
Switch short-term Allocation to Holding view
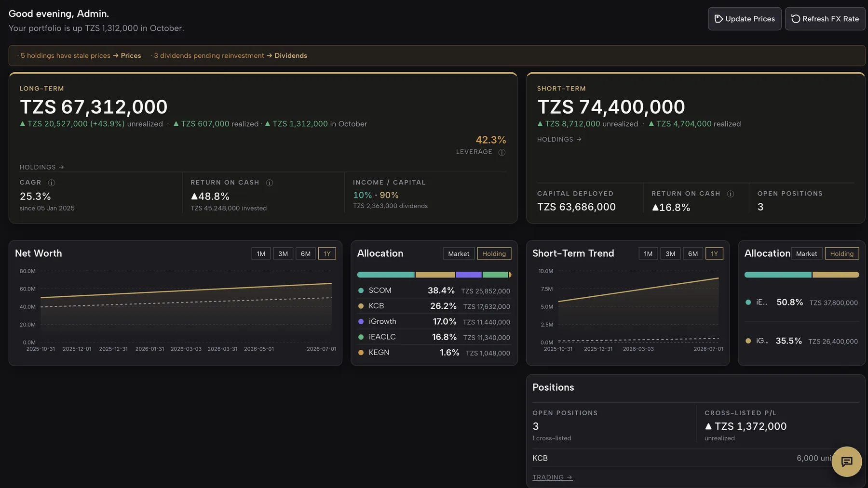(841, 254)
